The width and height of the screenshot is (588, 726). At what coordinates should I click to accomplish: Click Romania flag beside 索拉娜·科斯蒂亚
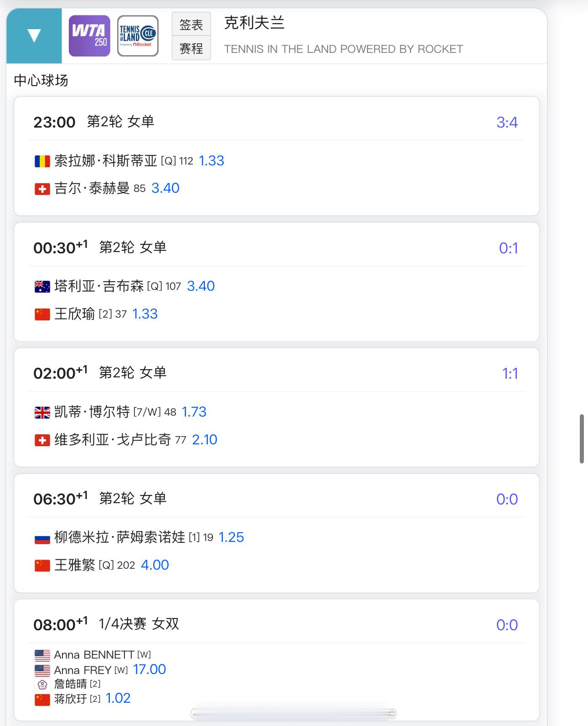[42, 161]
